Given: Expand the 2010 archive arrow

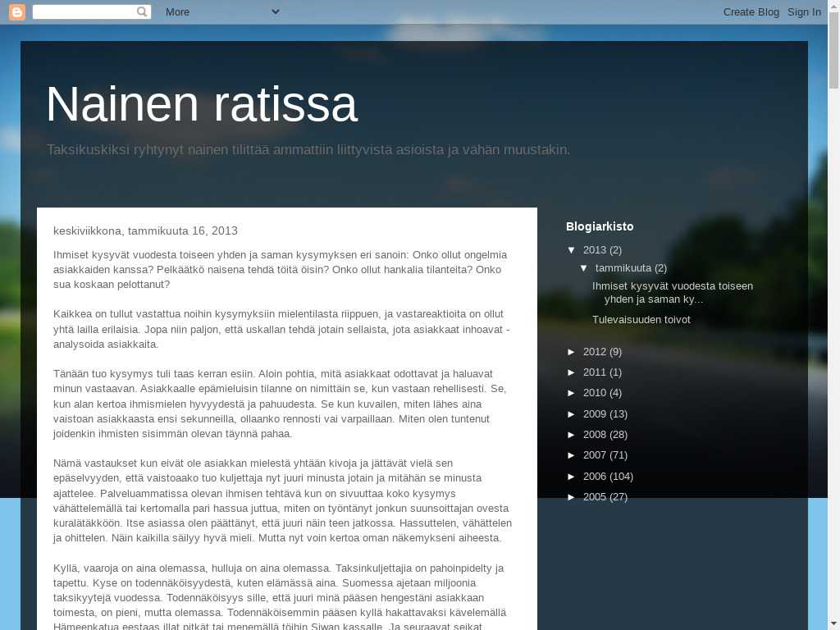Looking at the screenshot, I should (573, 392).
